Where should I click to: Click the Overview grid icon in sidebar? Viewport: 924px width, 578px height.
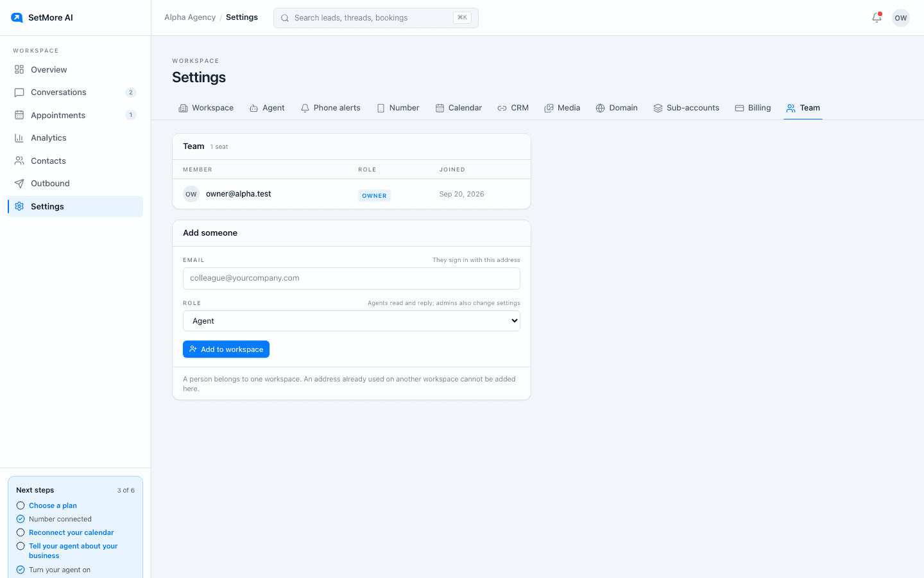coord(19,69)
